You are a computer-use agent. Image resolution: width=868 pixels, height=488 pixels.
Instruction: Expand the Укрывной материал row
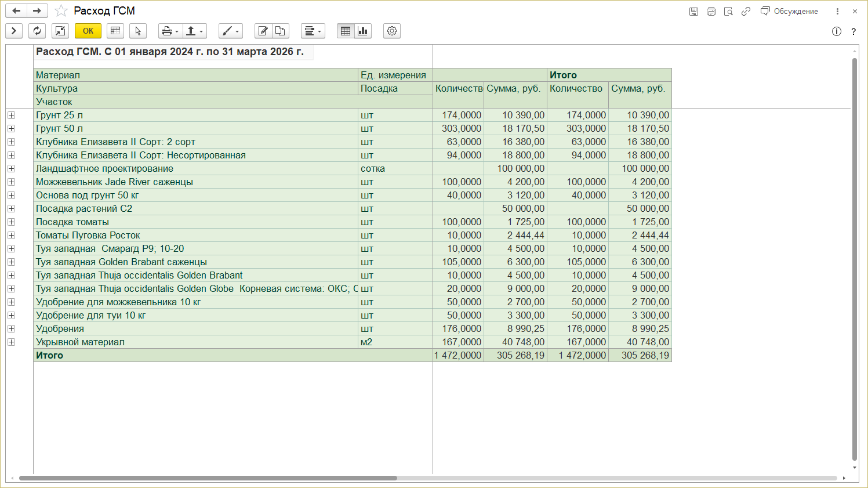11,342
